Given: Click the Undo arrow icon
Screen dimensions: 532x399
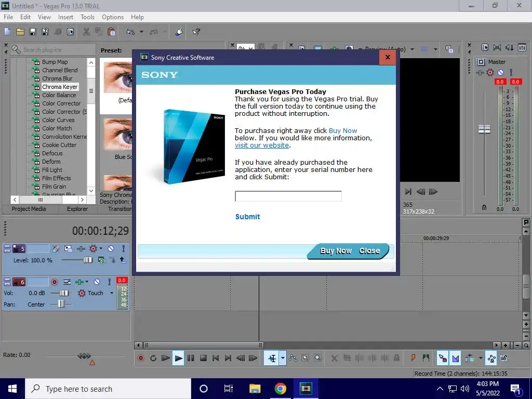Looking at the screenshot, I should [x=130, y=32].
